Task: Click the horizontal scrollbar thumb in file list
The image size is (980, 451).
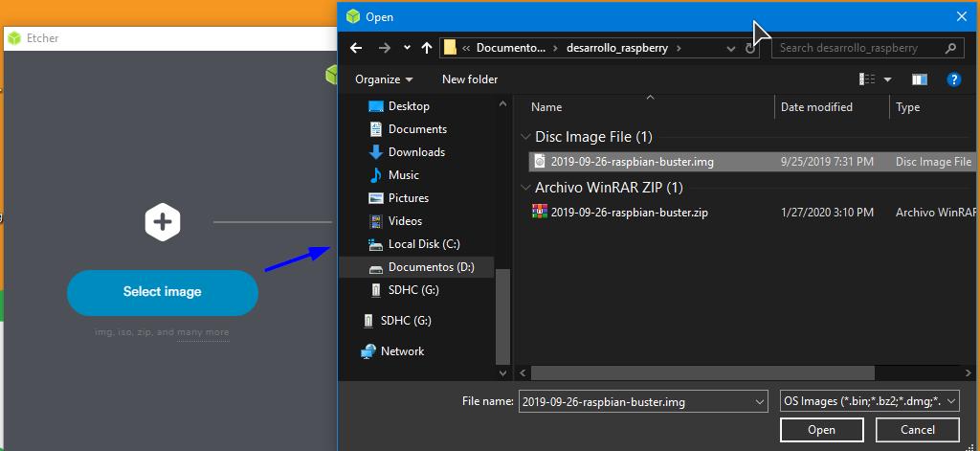Action: (702, 372)
